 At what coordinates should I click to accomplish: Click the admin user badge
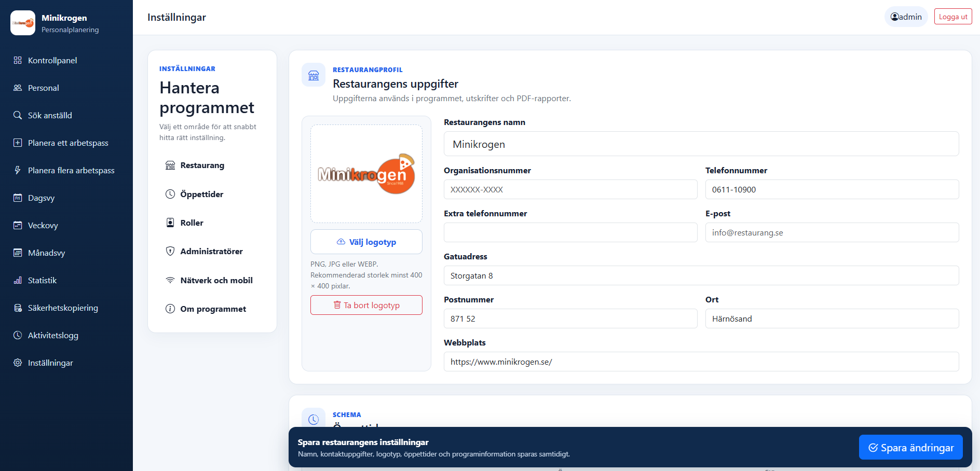pyautogui.click(x=906, y=17)
